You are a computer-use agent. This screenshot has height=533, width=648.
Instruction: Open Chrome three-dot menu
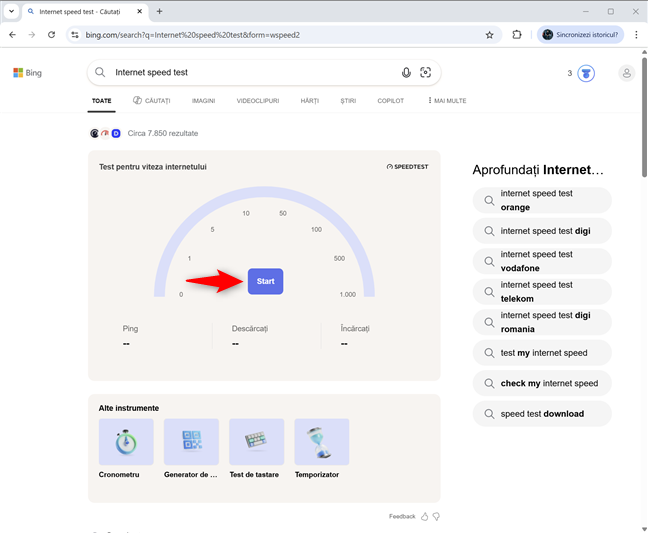point(636,34)
